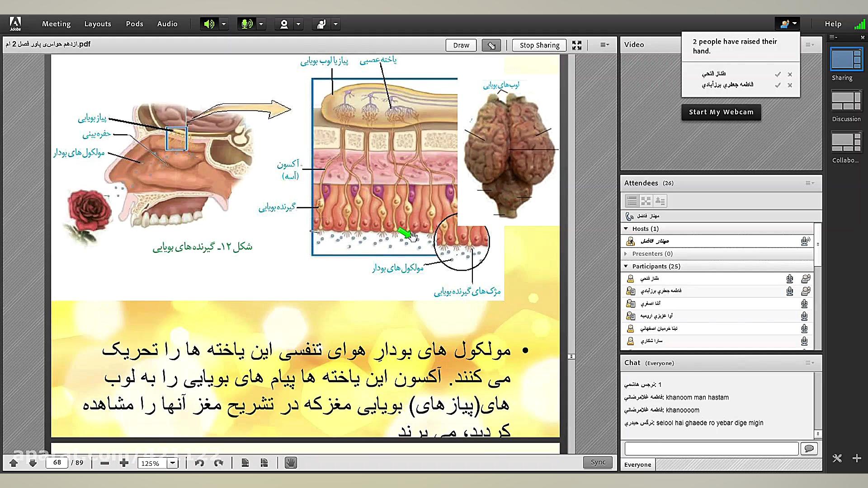Screen dimensions: 868x488
Task: Toggle the webcam icon in menu bar
Action: tap(284, 24)
